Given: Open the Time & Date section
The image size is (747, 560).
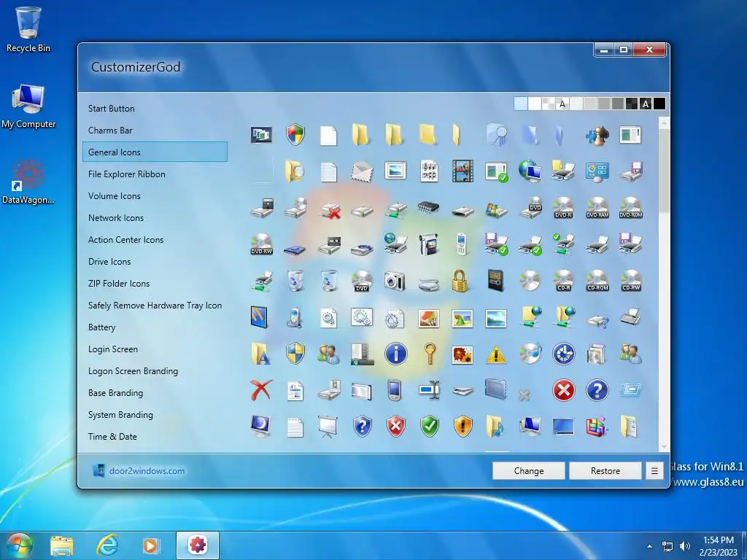Looking at the screenshot, I should [x=112, y=437].
